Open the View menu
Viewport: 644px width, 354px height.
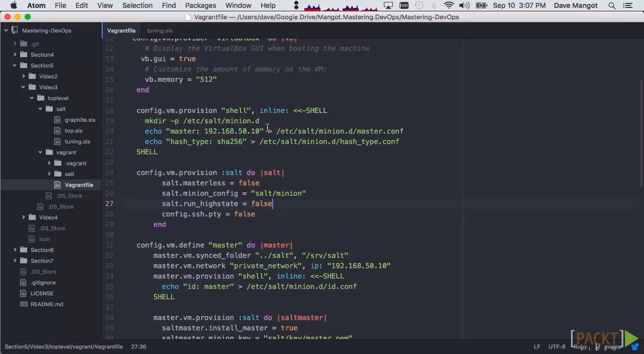[105, 6]
